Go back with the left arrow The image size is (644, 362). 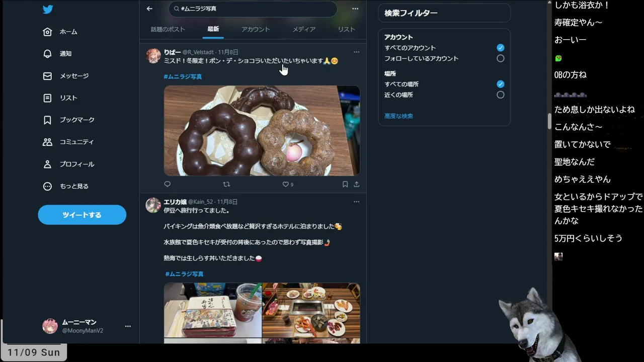[x=149, y=9]
